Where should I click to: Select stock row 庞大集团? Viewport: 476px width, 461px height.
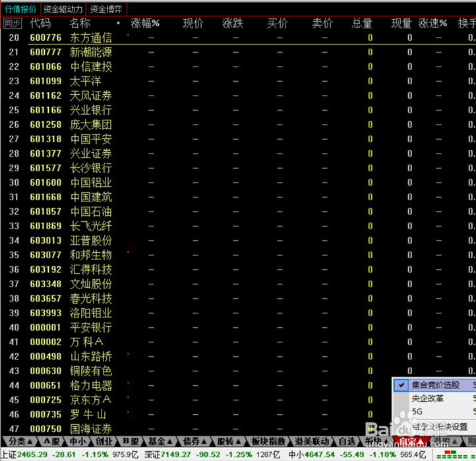pos(238,124)
